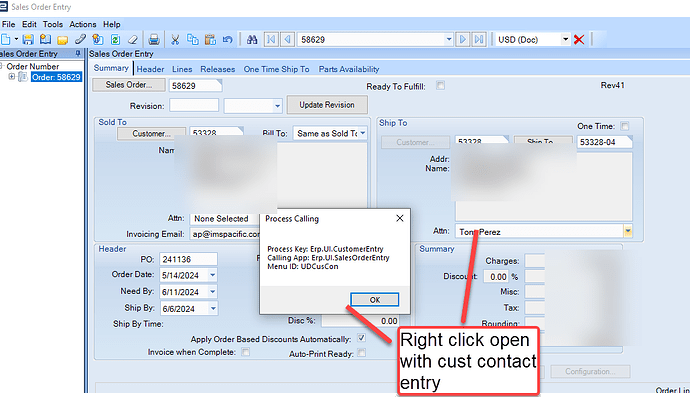The width and height of the screenshot is (690, 397).
Task: Open the Tools menu
Action: coord(53,25)
